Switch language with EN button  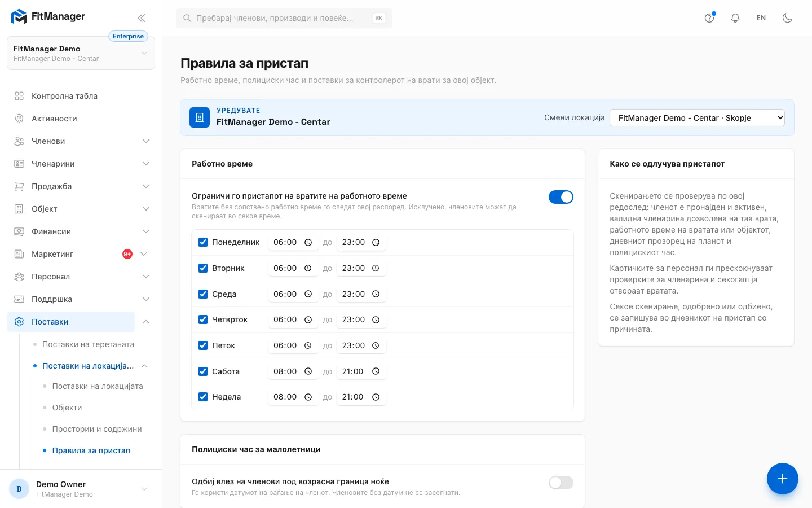[x=761, y=18]
